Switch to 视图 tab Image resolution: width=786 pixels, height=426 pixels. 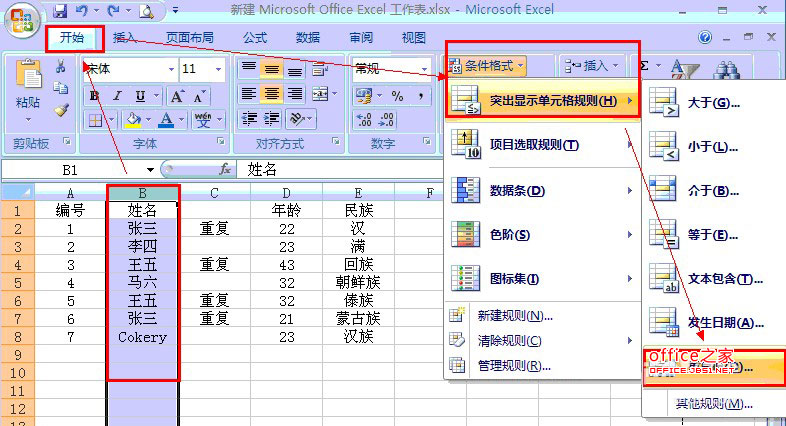(x=414, y=38)
